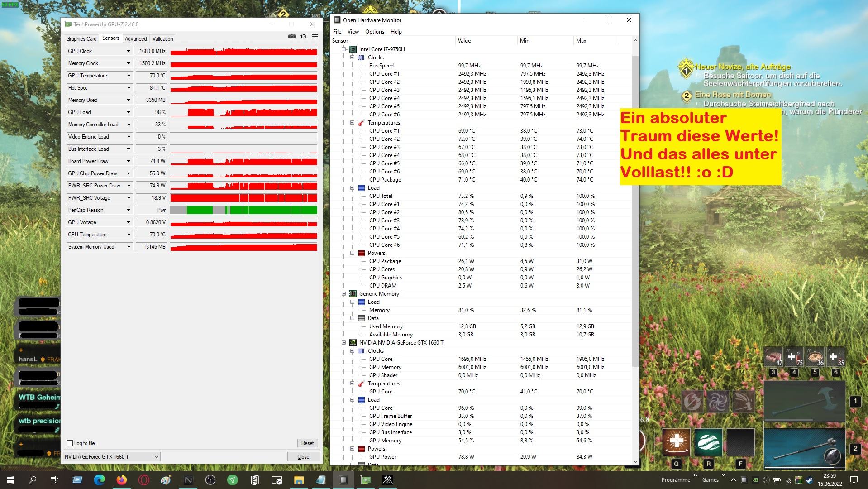Viewport: 868px width, 489px height.
Task: Enable the Log to file checkbox
Action: click(70, 443)
